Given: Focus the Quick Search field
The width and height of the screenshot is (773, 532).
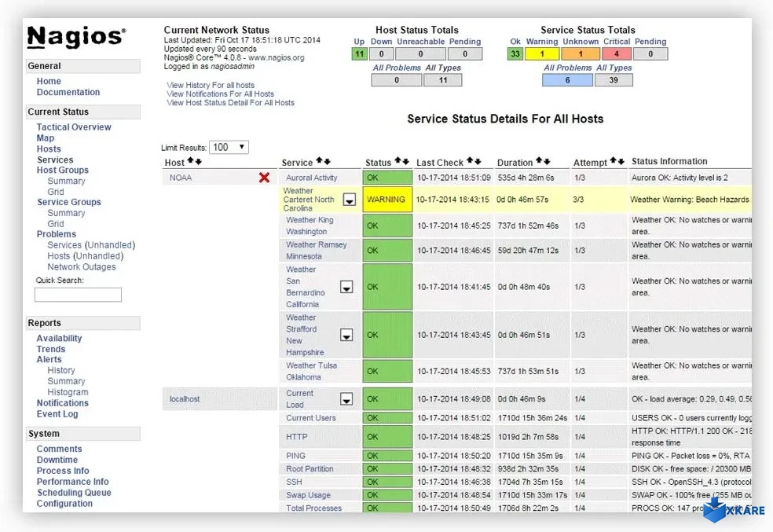Looking at the screenshot, I should pyautogui.click(x=78, y=295).
